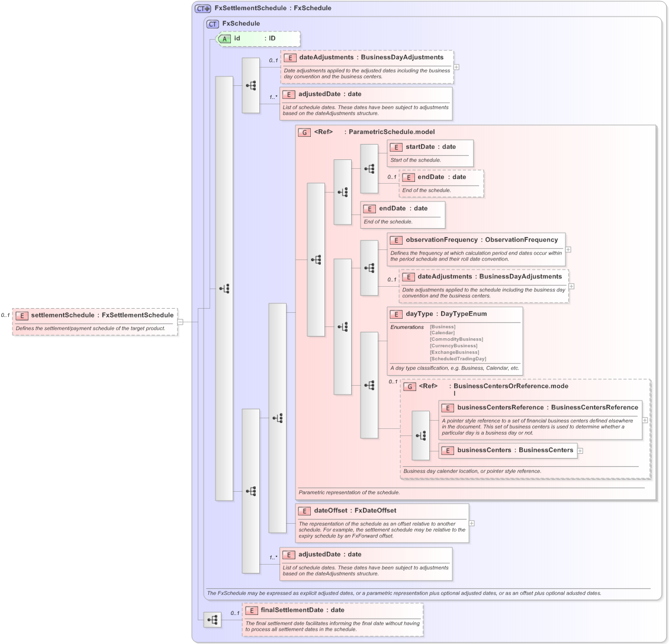
Task: Click the E icon of observationFrequency
Action: point(396,241)
